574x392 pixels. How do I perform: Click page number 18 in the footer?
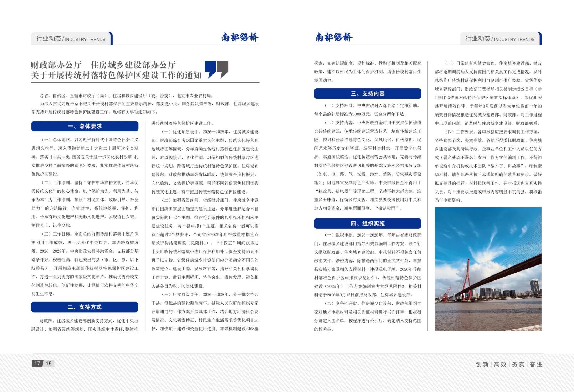[49, 363]
